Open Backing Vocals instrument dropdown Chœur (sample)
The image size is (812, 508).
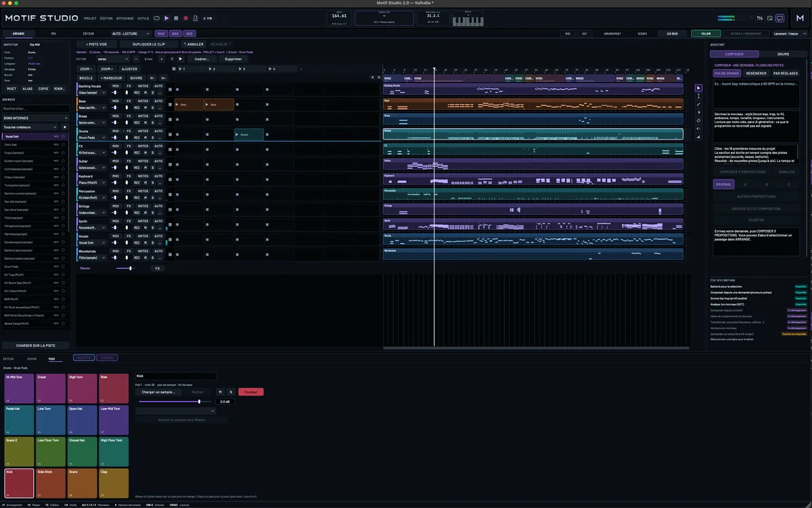[x=92, y=92]
